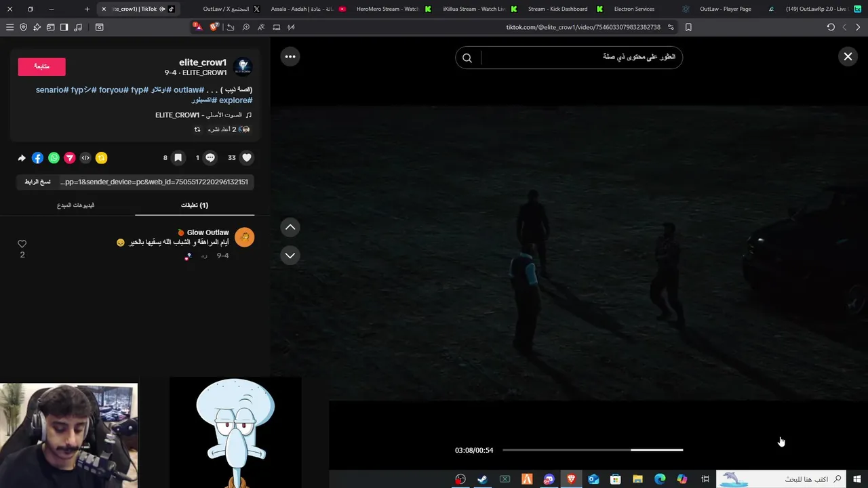Open the browser hamburger menu
Screen dimensions: 868x488
coord(9,27)
